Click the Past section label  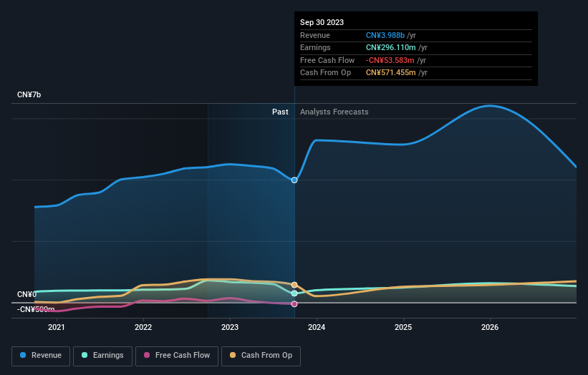[x=280, y=112]
